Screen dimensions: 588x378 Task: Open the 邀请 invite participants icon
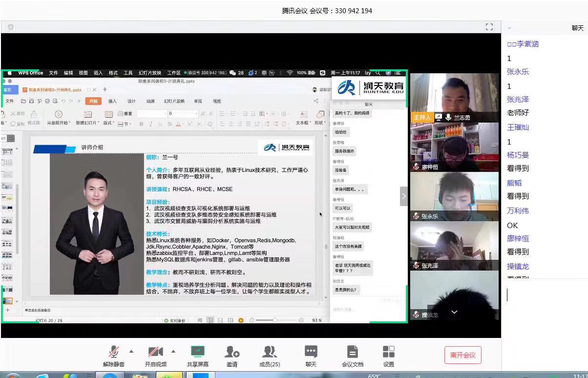coord(232,352)
